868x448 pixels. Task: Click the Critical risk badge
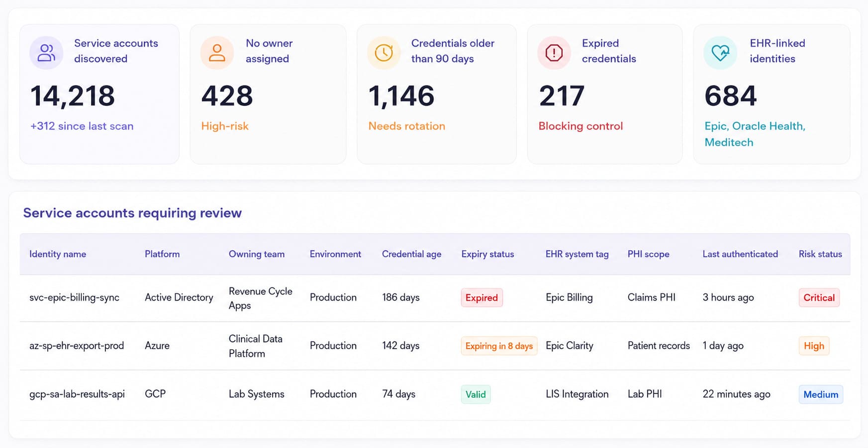pos(819,298)
